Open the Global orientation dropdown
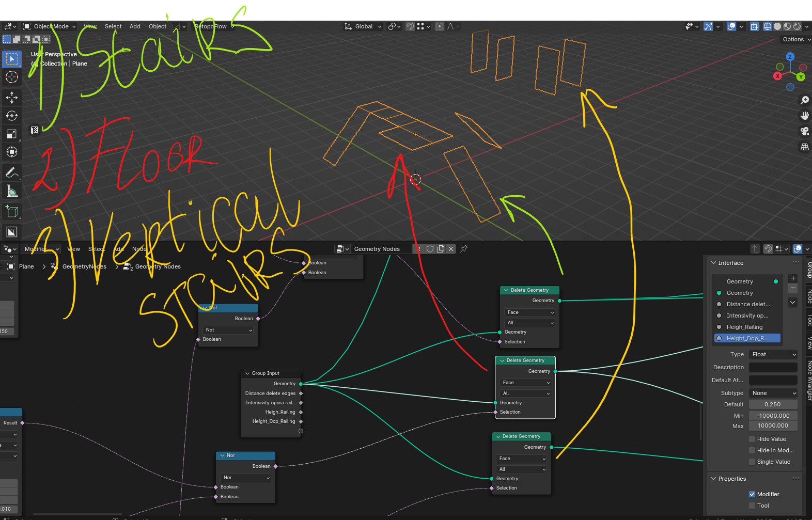This screenshot has height=520, width=812. [363, 26]
